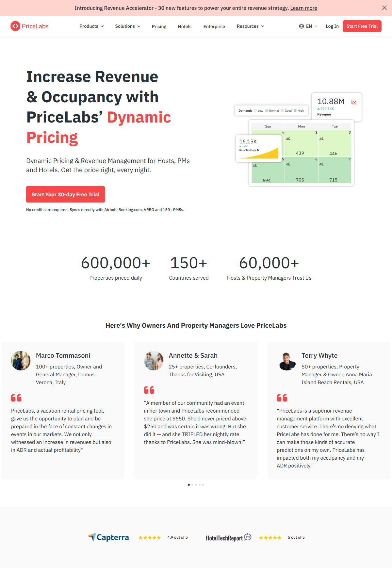This screenshot has height=588, width=392.
Task: Select the calendar cell priced 705
Action: click(x=301, y=170)
